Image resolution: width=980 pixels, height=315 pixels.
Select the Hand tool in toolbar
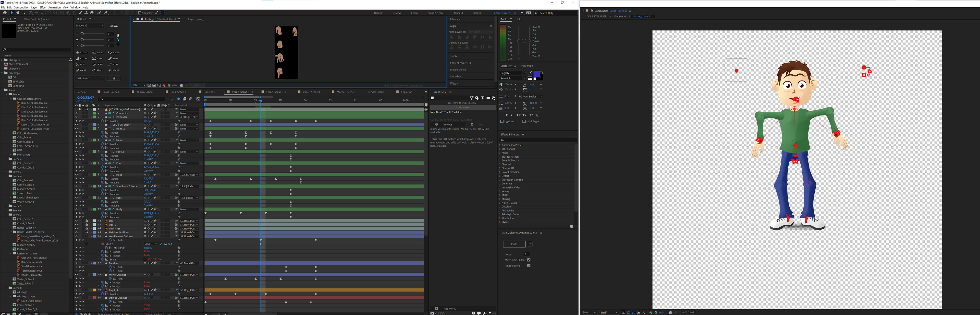(18, 13)
